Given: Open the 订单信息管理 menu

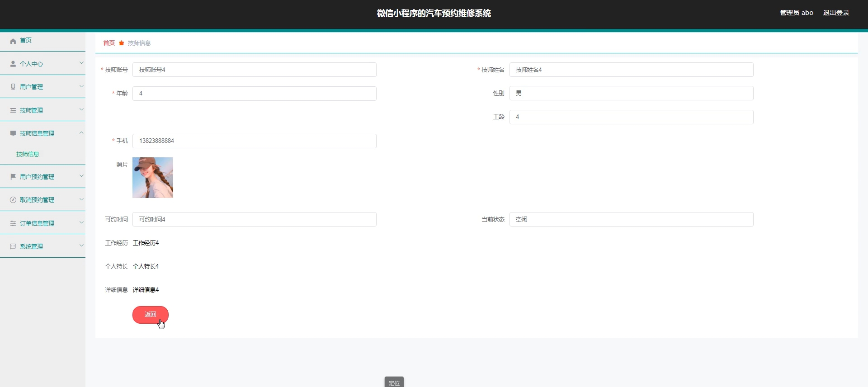Looking at the screenshot, I should (37, 223).
